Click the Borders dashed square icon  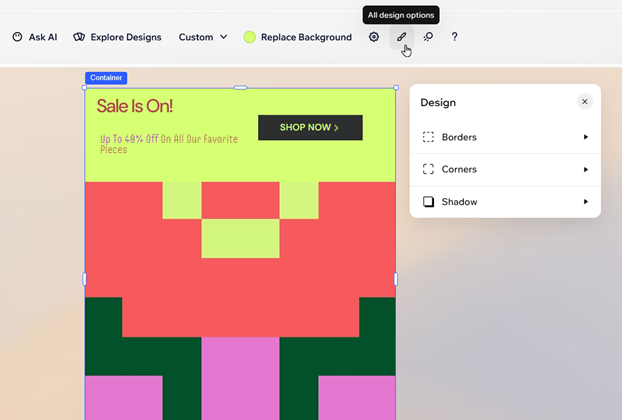(428, 137)
